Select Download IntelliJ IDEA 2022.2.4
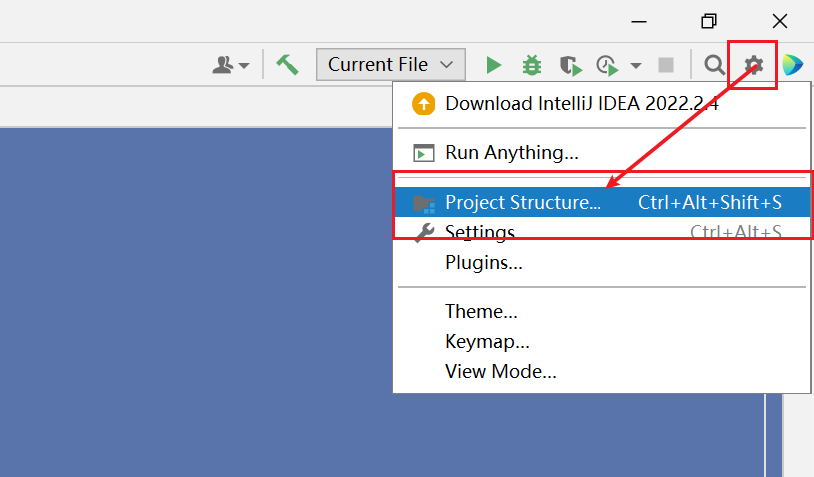The height and width of the screenshot is (477, 814). [x=602, y=103]
